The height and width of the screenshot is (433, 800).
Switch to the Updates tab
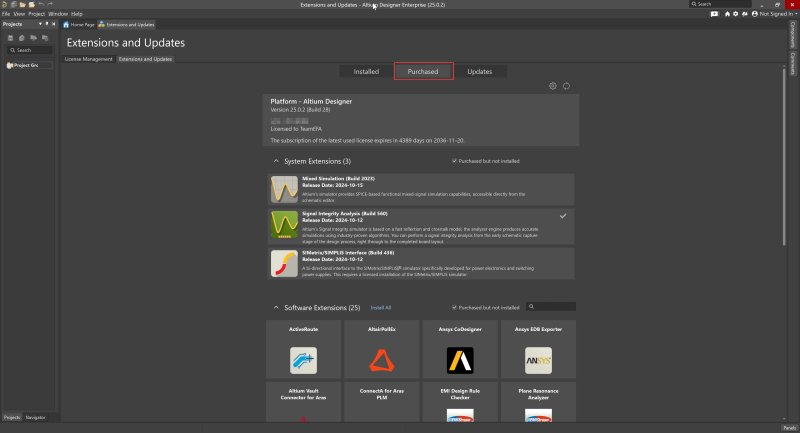(480, 71)
